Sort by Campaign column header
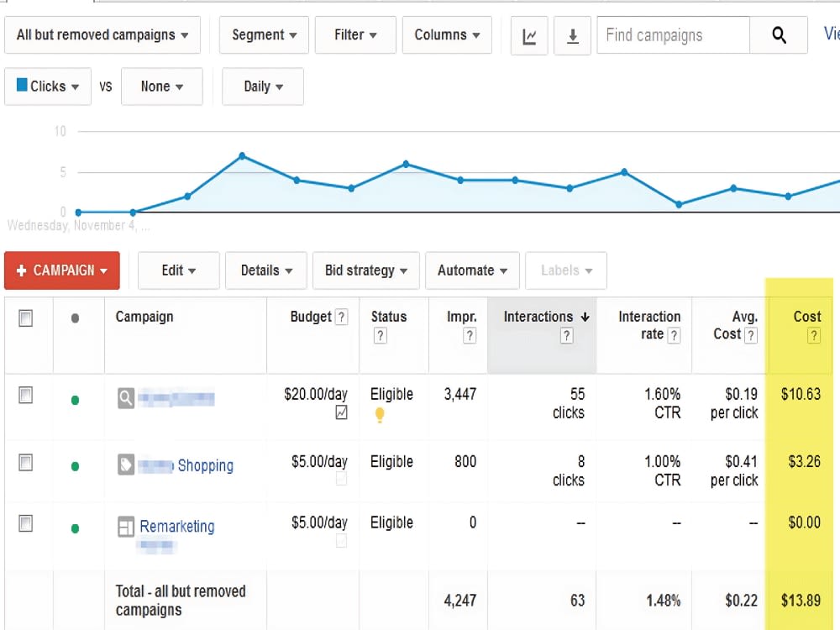Screen dimensions: 840x630 tap(144, 317)
